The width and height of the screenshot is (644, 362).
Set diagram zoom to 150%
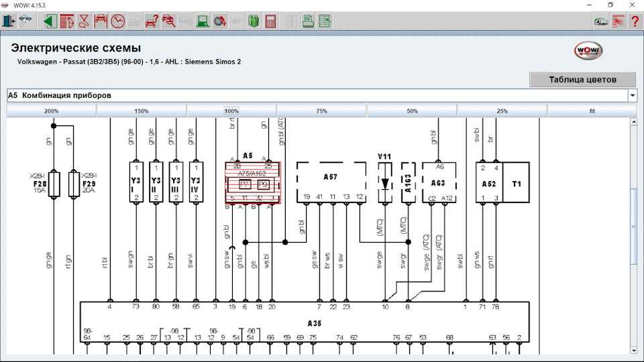pos(142,111)
